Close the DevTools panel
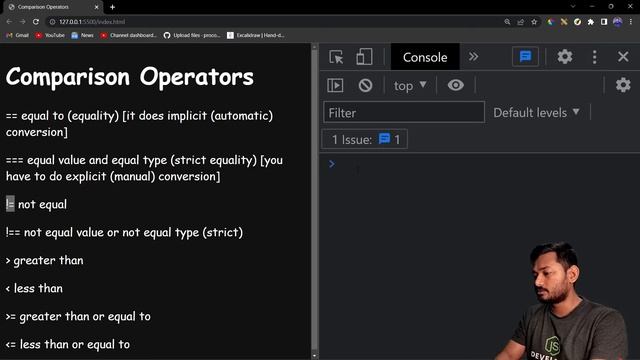Viewport: 640px width, 360px height. (x=623, y=56)
